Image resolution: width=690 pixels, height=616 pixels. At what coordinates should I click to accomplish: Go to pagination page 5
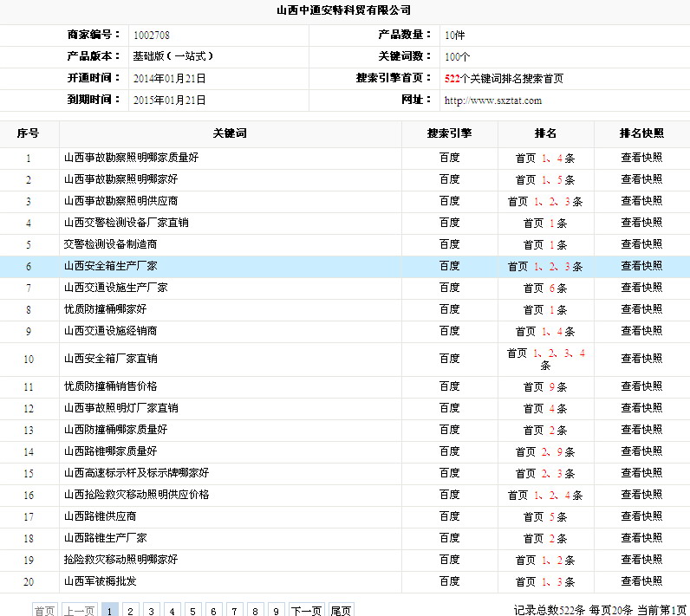(x=192, y=610)
